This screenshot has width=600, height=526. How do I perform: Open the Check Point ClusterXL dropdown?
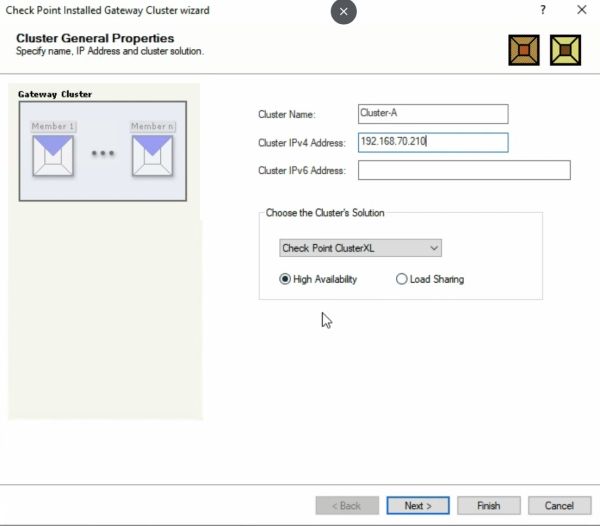pyautogui.click(x=360, y=248)
